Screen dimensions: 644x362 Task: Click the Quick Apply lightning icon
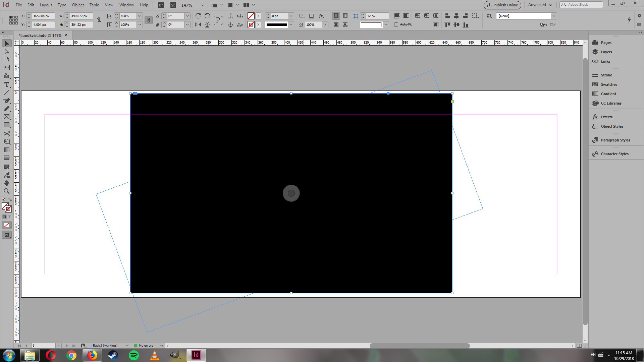(629, 20)
